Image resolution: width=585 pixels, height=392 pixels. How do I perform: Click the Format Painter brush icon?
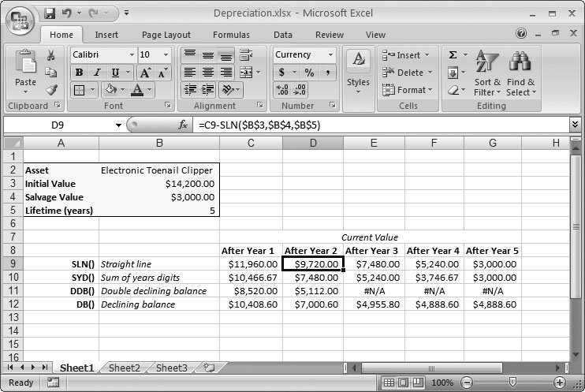[x=51, y=90]
